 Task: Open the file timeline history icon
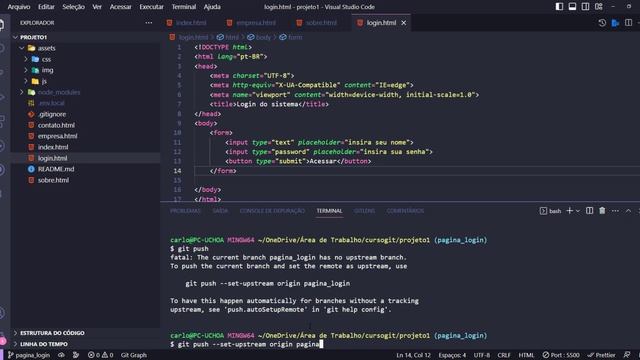click(602, 23)
